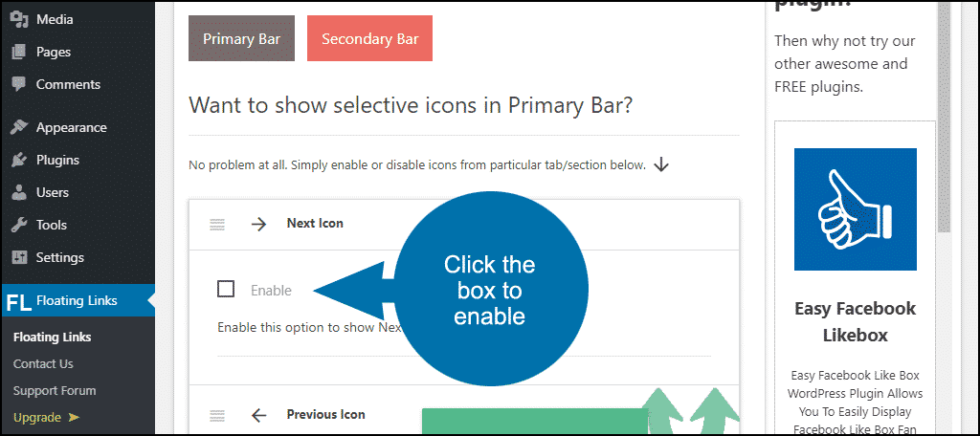
Task: Click the Pages icon in sidebar
Action: 19,52
